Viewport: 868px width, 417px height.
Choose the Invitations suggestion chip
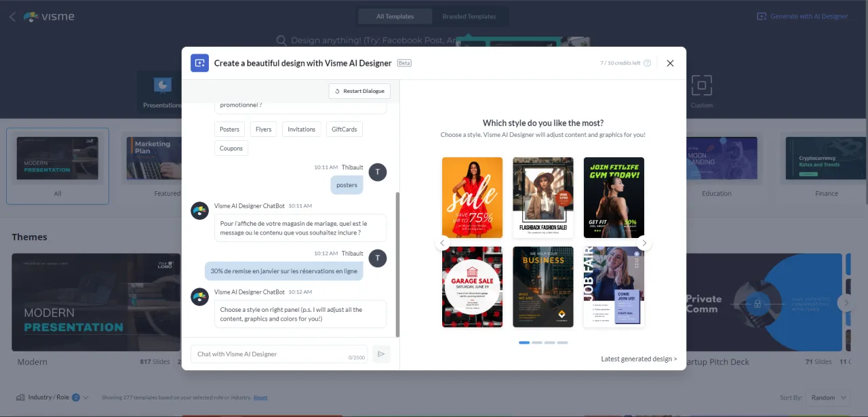point(301,129)
